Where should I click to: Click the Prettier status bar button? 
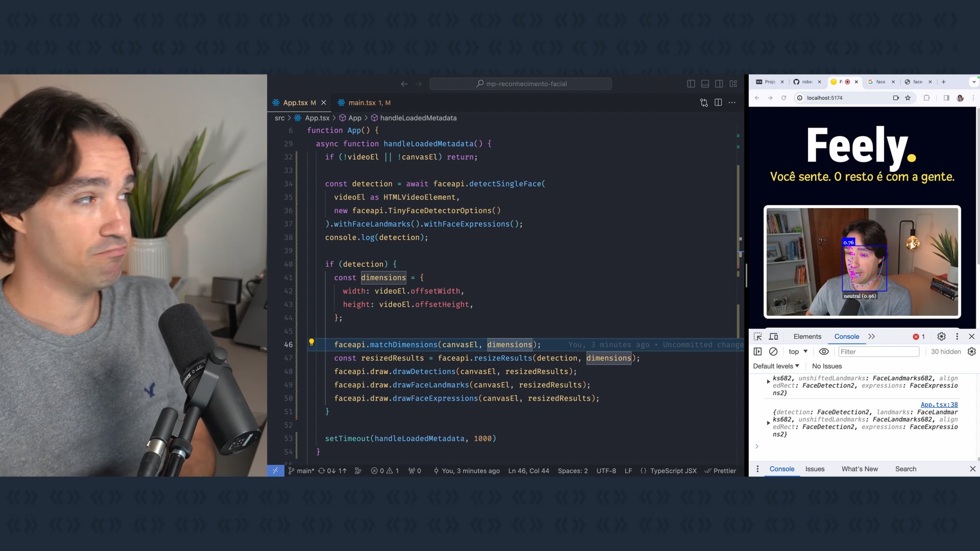(720, 471)
